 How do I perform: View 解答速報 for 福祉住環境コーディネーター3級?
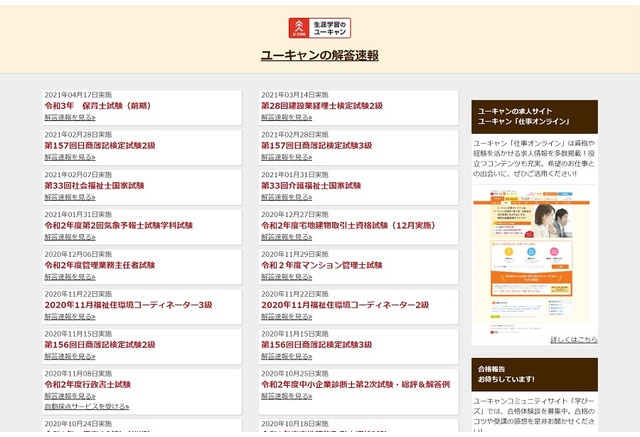[70, 317]
